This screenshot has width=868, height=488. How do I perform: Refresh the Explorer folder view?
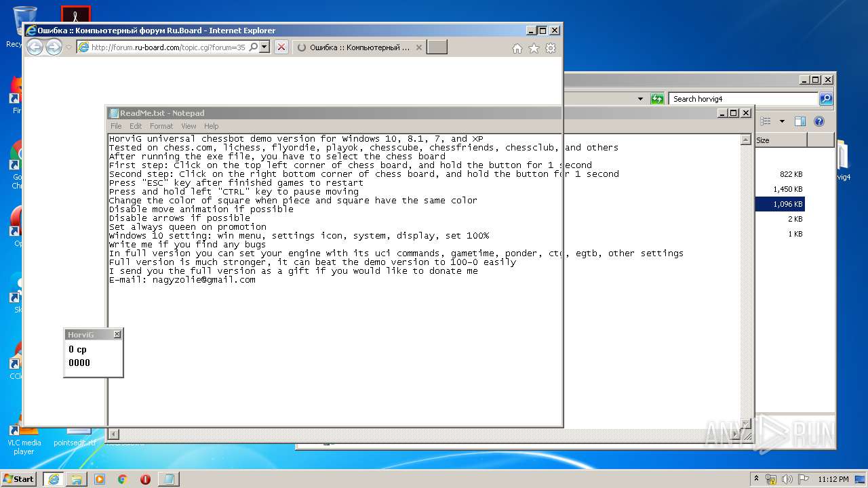(656, 99)
